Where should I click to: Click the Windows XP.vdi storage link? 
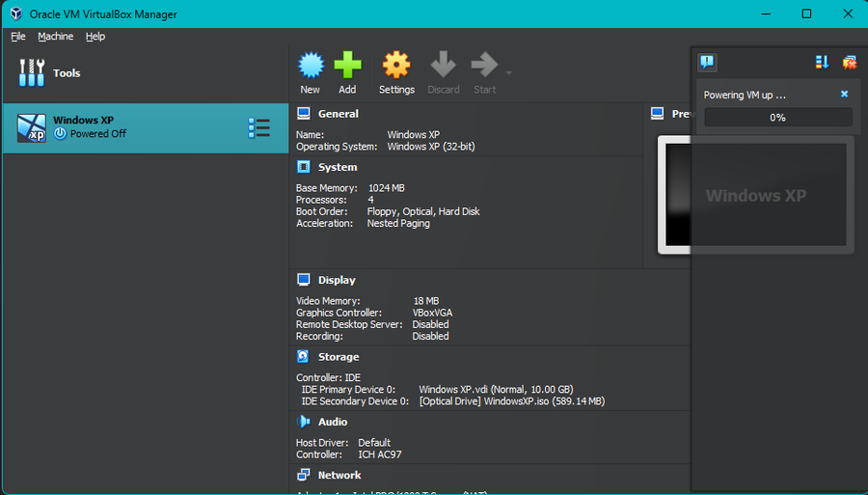tap(496, 389)
